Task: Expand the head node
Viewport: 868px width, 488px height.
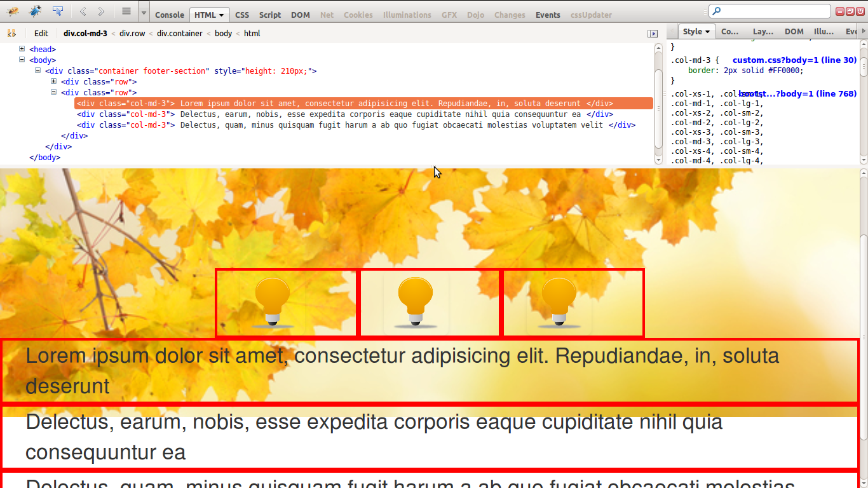Action: point(22,49)
